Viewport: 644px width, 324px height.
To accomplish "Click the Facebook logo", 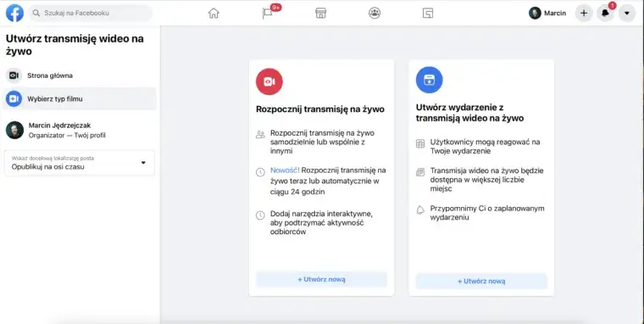I will pos(14,14).
